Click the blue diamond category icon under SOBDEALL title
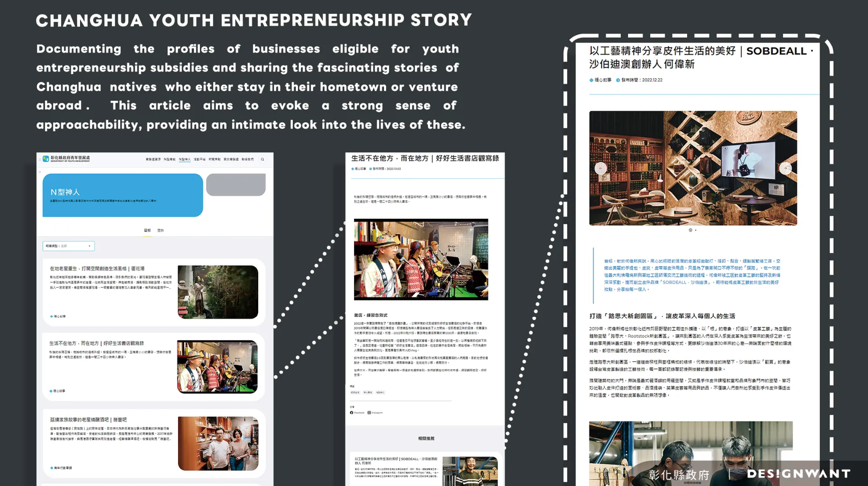 (591, 80)
